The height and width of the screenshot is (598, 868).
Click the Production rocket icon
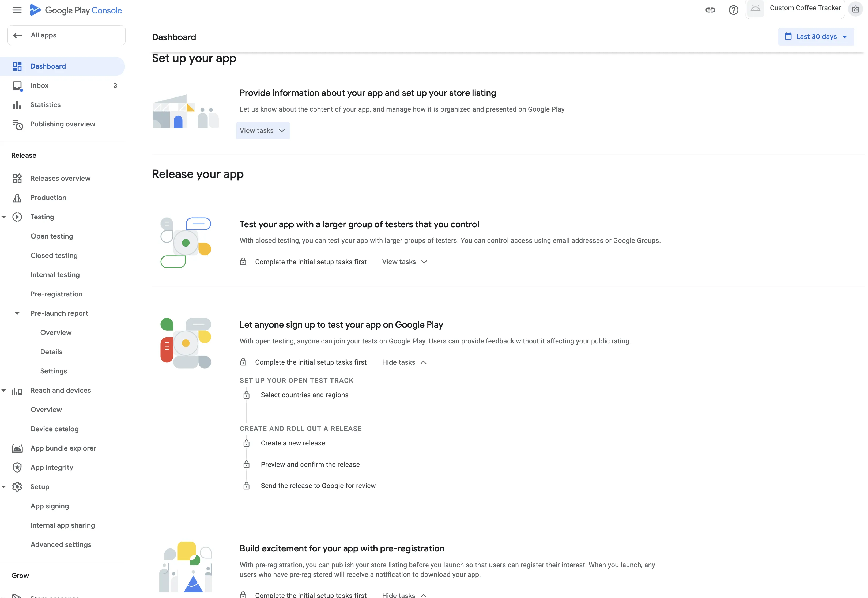coord(17,198)
